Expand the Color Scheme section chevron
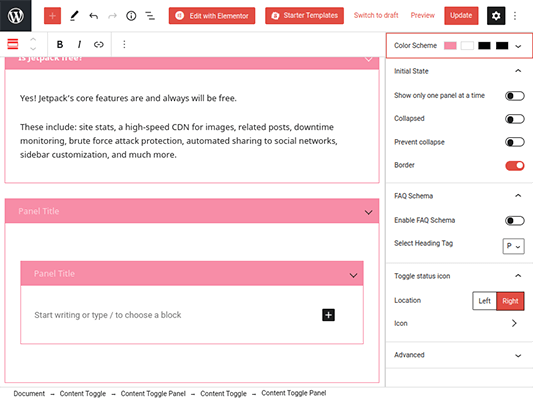 click(x=518, y=46)
